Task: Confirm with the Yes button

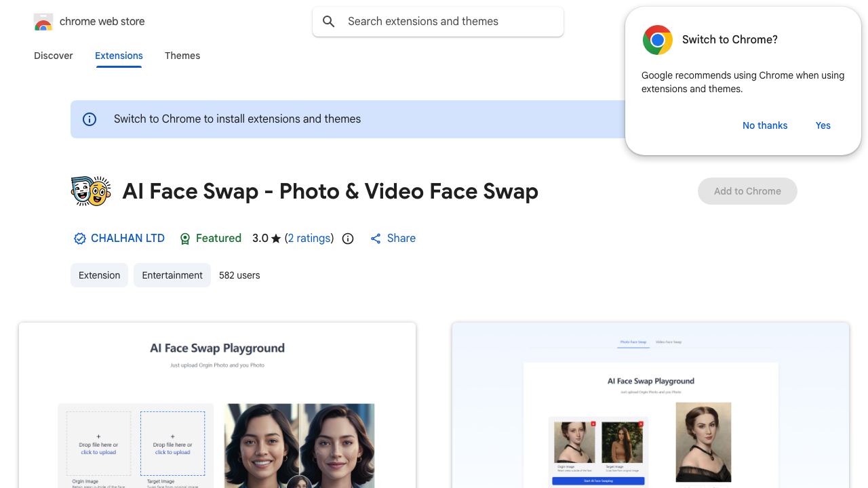Action: click(823, 125)
